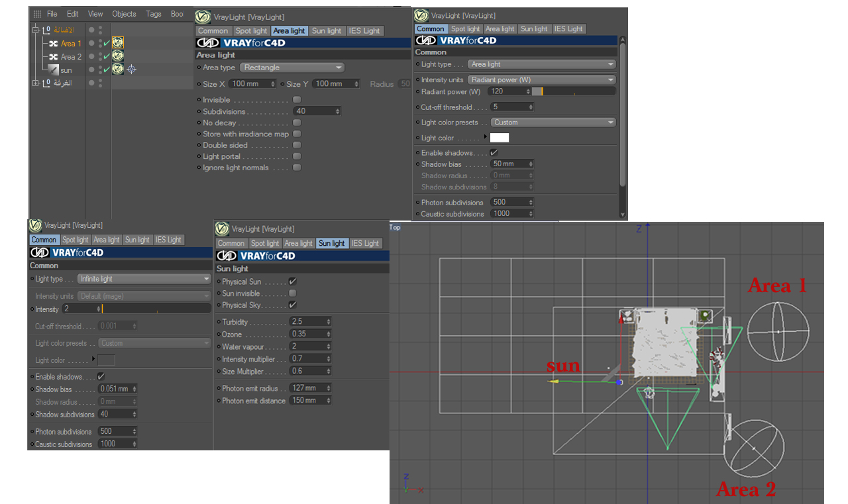Enable the Invisible checkbox
The height and width of the screenshot is (504, 848).
click(x=297, y=100)
